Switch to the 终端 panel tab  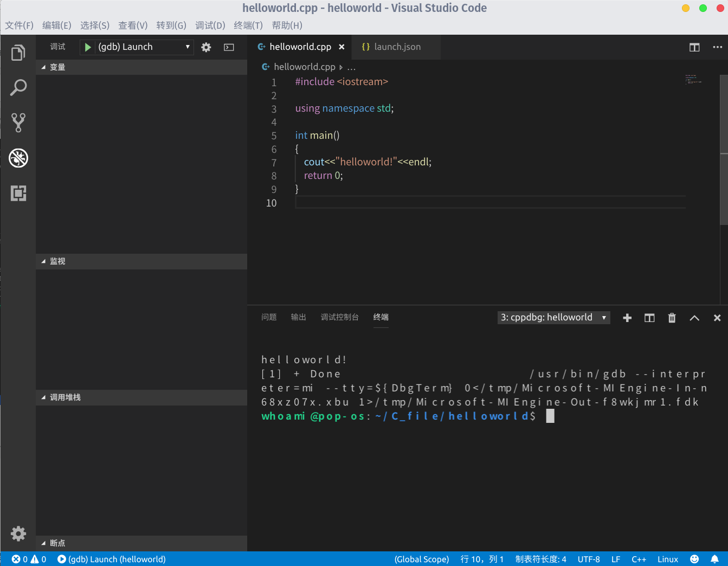[x=381, y=317]
